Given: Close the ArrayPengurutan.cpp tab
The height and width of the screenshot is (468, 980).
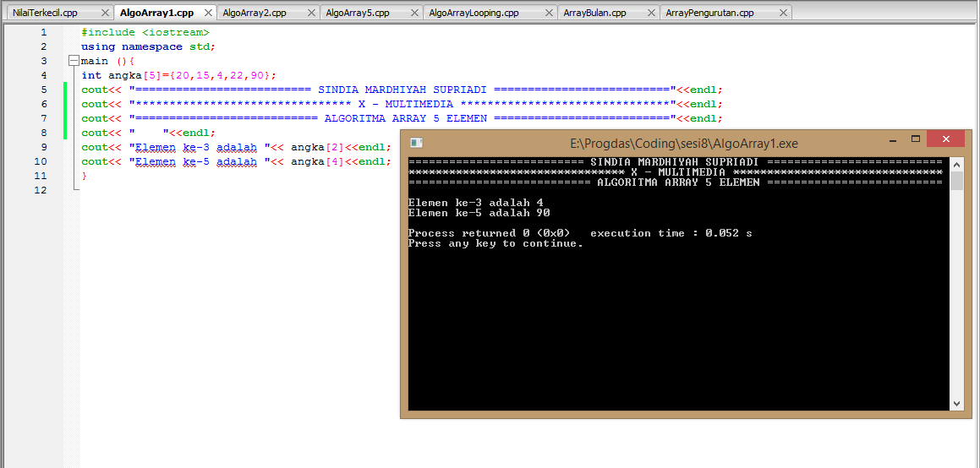Looking at the screenshot, I should point(782,14).
